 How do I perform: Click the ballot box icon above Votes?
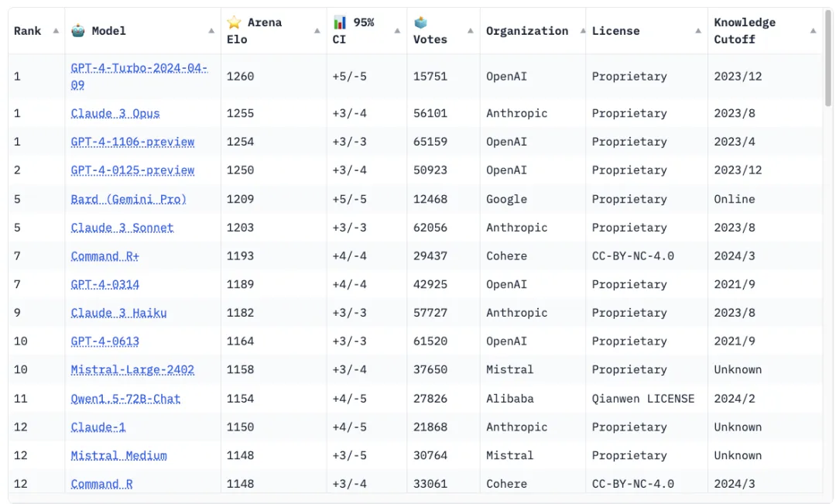[x=420, y=22]
